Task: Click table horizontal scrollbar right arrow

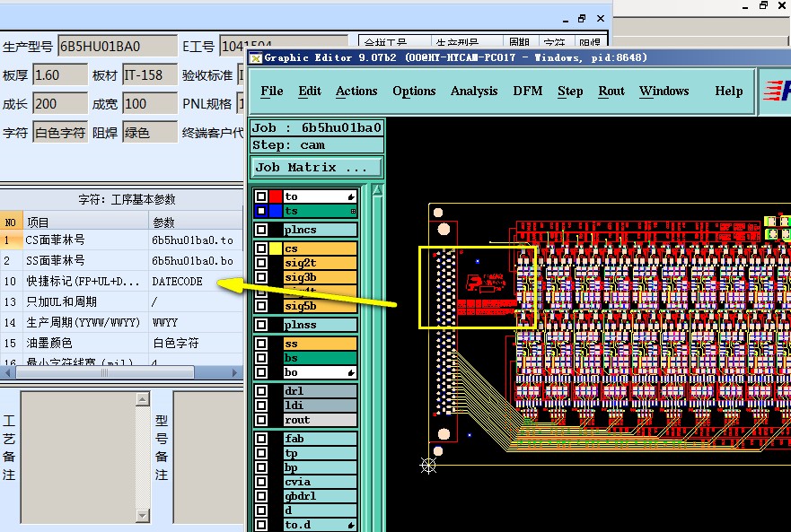Action: tap(234, 372)
